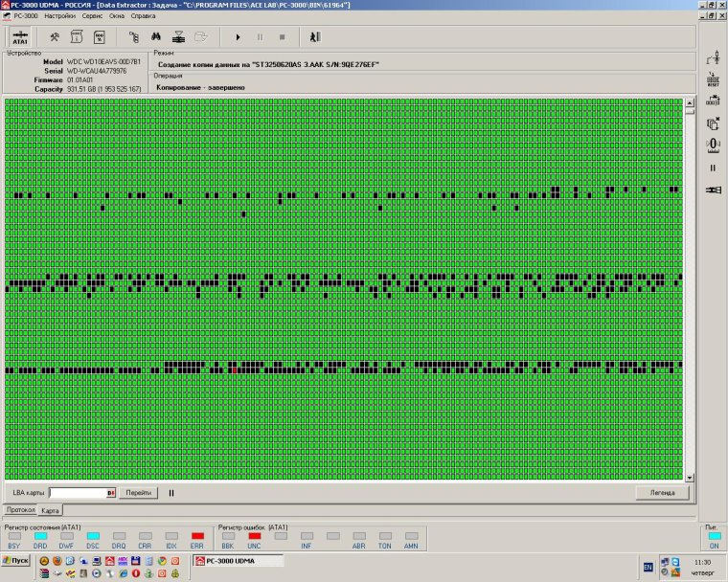The image size is (728, 582).
Task: Click the zero counter icon in right sidebar
Action: 713,145
